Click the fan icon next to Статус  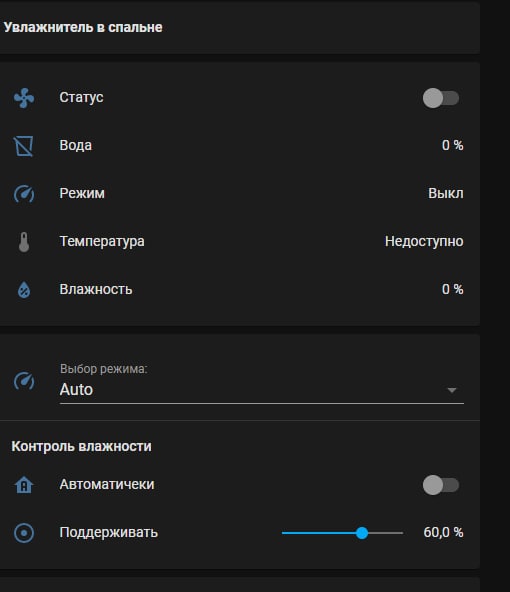[24, 98]
